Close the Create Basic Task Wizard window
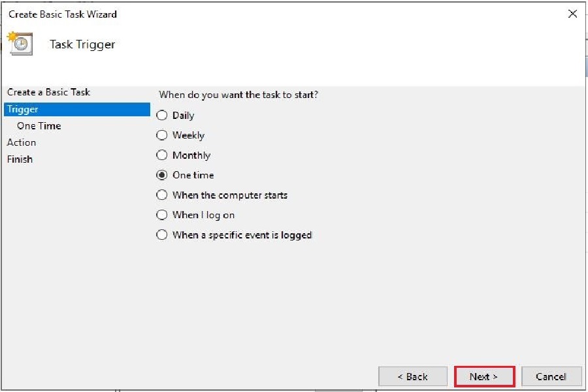The image size is (588, 392). (x=572, y=14)
